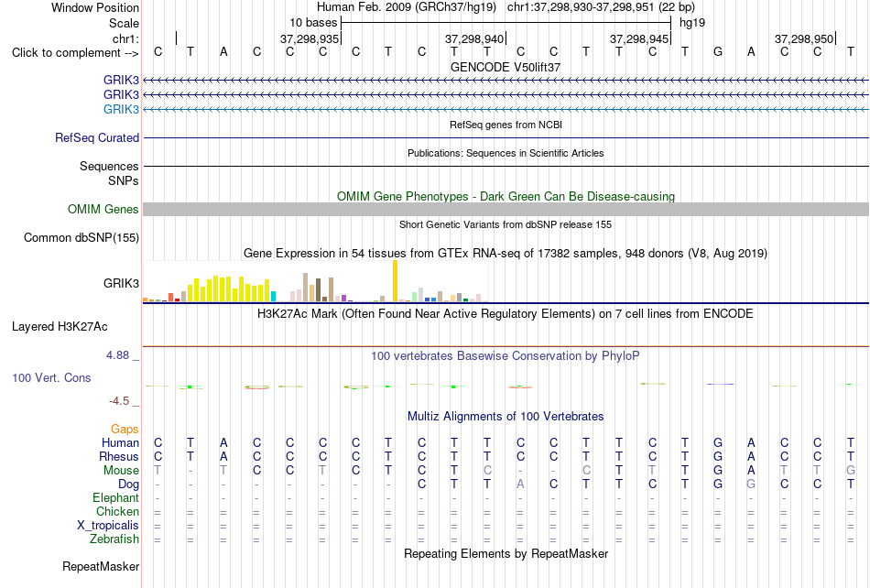The image size is (870, 588).
Task: Click the GTEx 'Gene Expression in 54 tissues' title
Action: click(x=506, y=254)
